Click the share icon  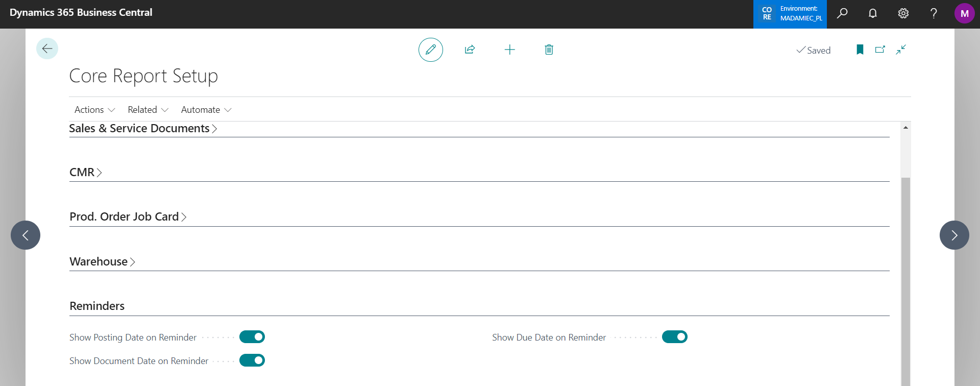pos(470,50)
